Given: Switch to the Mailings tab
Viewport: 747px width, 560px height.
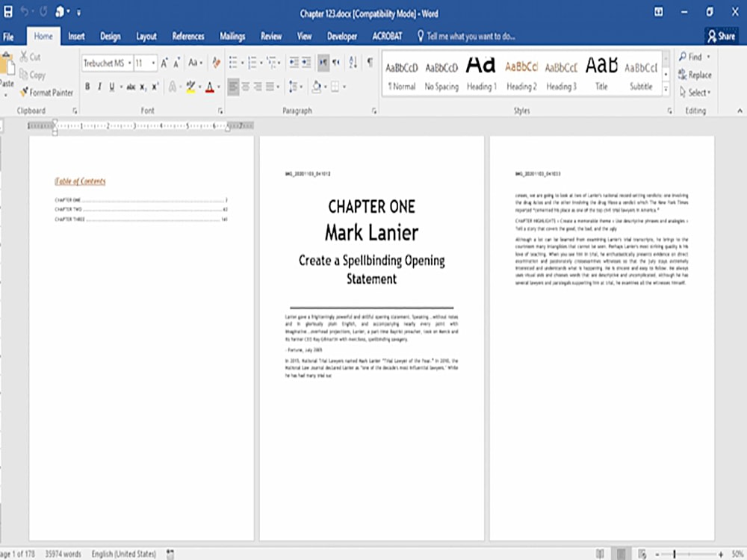Looking at the screenshot, I should (232, 36).
